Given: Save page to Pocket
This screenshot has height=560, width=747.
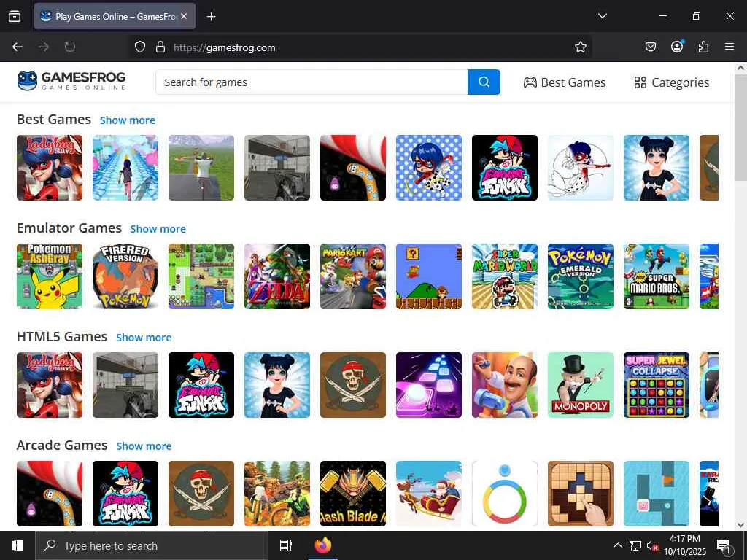Looking at the screenshot, I should coord(650,47).
